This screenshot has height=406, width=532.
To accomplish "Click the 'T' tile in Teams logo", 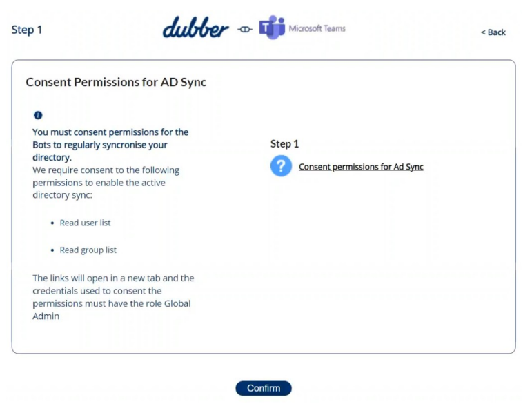I will [x=266, y=28].
